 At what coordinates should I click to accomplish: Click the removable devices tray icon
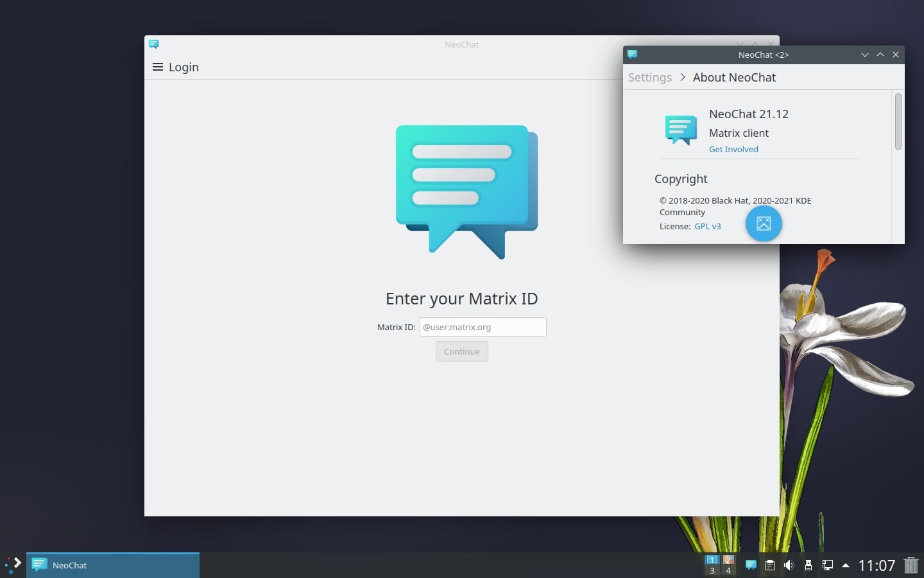[x=809, y=566]
